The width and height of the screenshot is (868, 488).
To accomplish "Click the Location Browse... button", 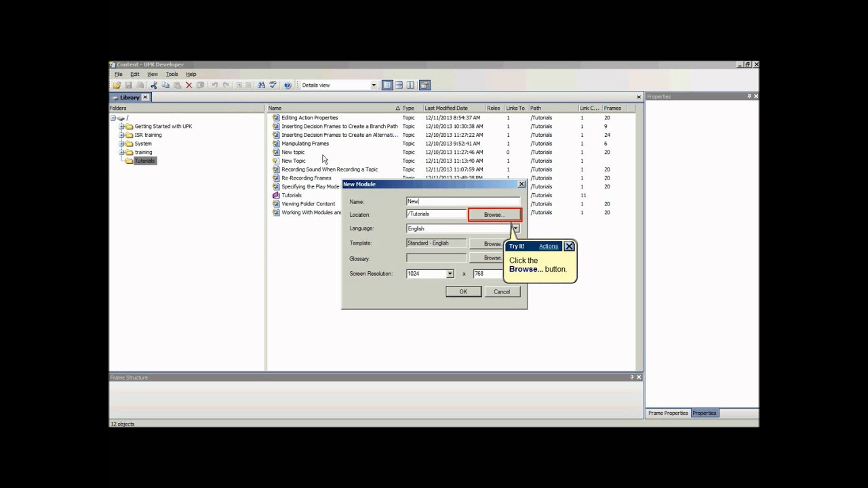I will [x=494, y=215].
